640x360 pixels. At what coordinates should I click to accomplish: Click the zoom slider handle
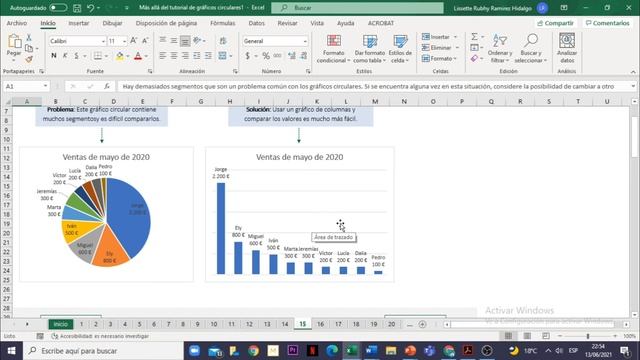[x=588, y=336]
